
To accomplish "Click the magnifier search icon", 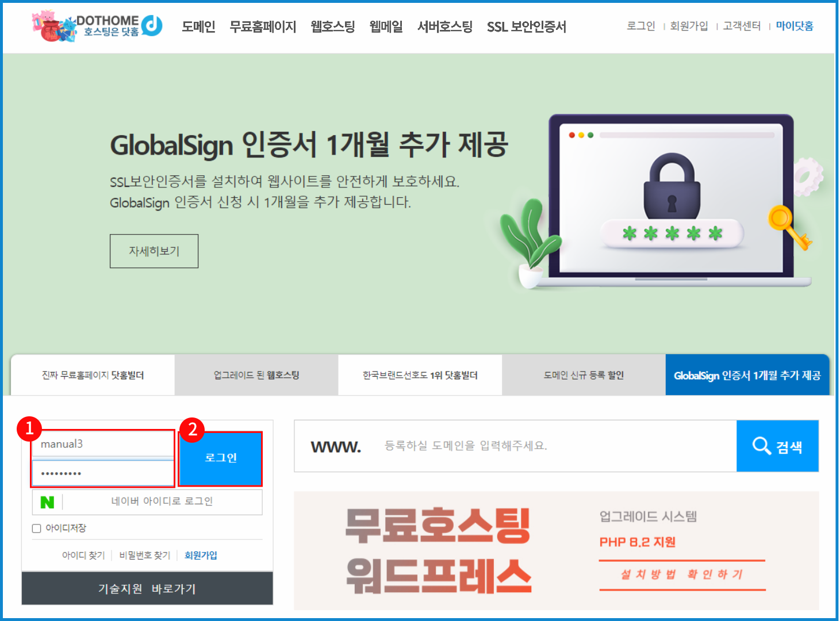I will 761,446.
